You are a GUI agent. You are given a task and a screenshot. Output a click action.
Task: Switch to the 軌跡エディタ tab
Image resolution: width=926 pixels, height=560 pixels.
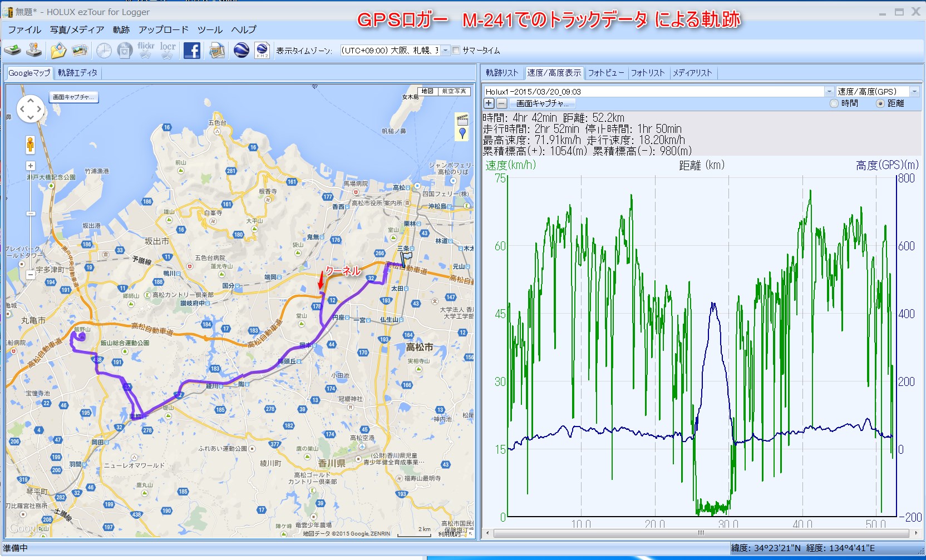tap(77, 73)
